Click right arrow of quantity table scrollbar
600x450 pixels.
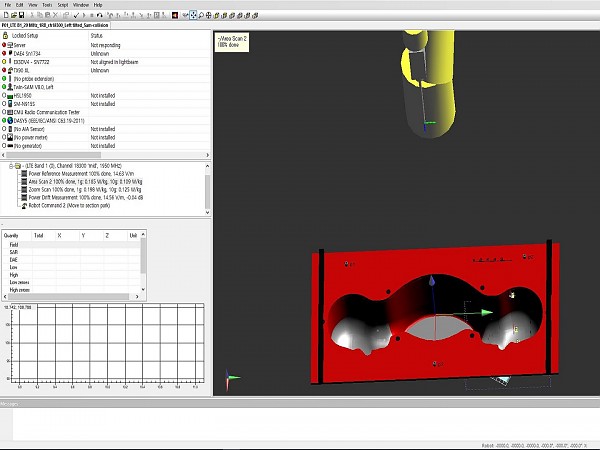(137, 297)
